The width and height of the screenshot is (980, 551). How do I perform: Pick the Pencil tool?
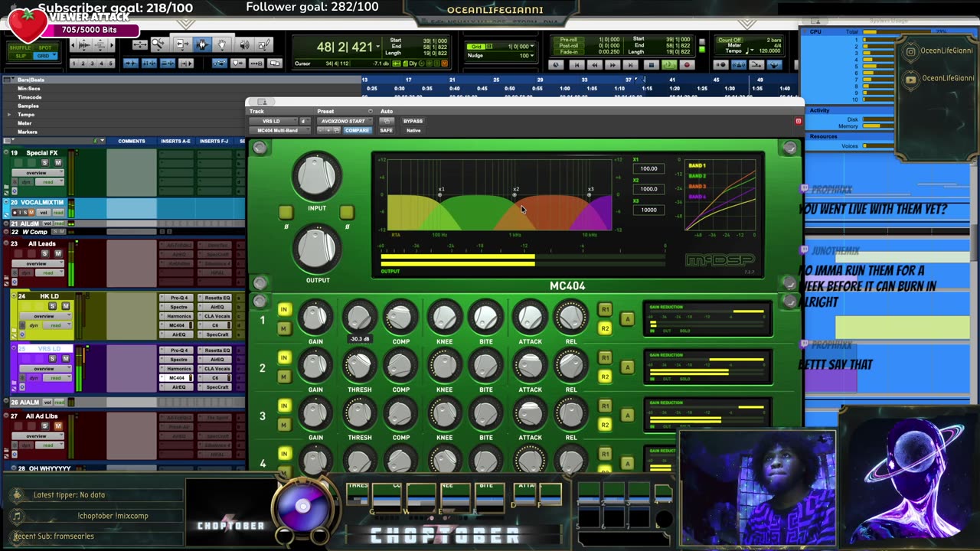[x=263, y=45]
